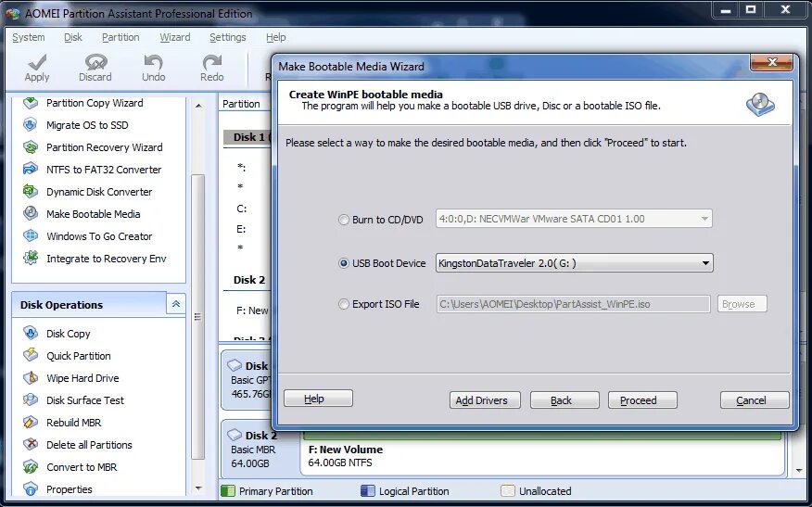Viewport: 812px width, 507px height.
Task: Close the Make Bootable Media Wizard
Action: pyautogui.click(x=771, y=62)
